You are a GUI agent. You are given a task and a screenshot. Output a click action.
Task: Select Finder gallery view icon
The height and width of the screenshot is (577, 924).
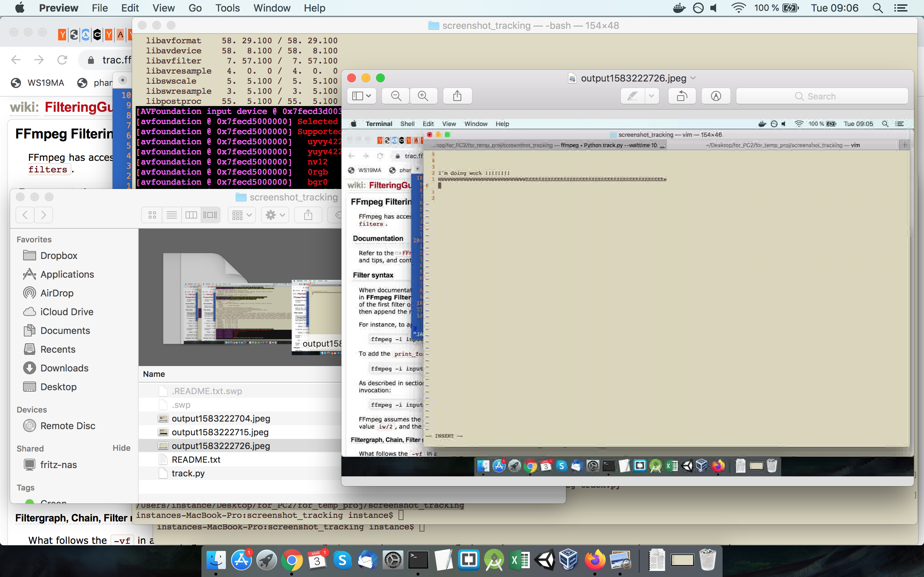[210, 215]
